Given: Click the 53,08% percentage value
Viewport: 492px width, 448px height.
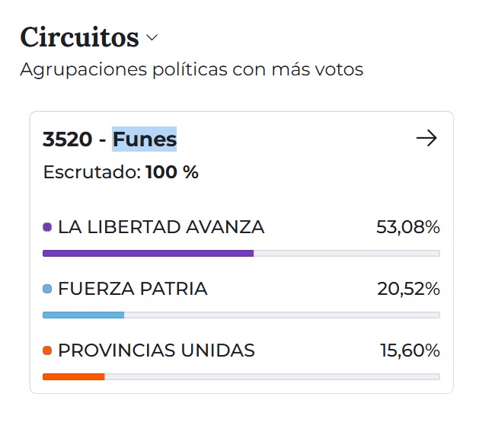Looking at the screenshot, I should tap(408, 227).
